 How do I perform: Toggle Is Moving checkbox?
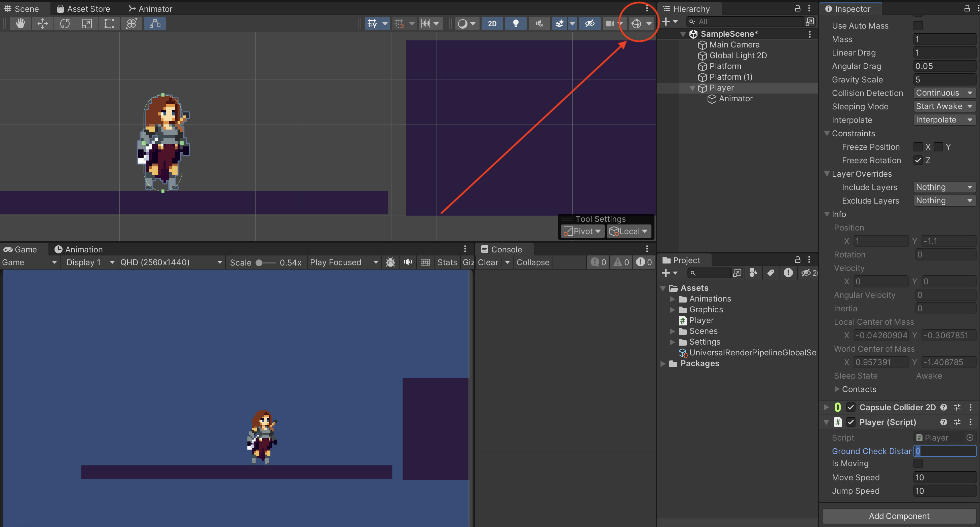coord(918,463)
